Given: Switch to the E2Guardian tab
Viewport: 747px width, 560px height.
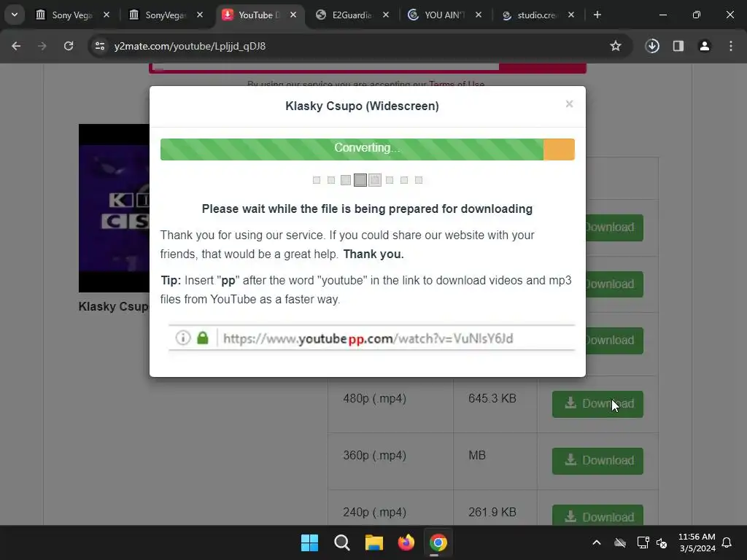Looking at the screenshot, I should [352, 15].
